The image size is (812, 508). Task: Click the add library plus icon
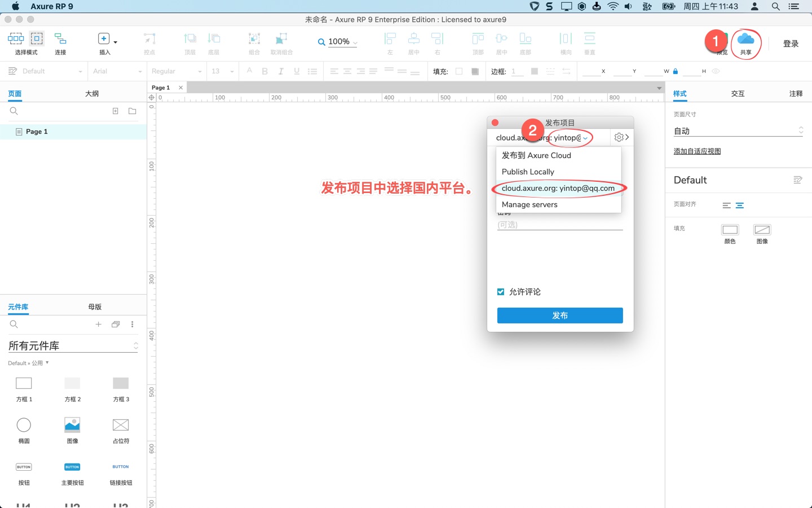click(x=98, y=324)
